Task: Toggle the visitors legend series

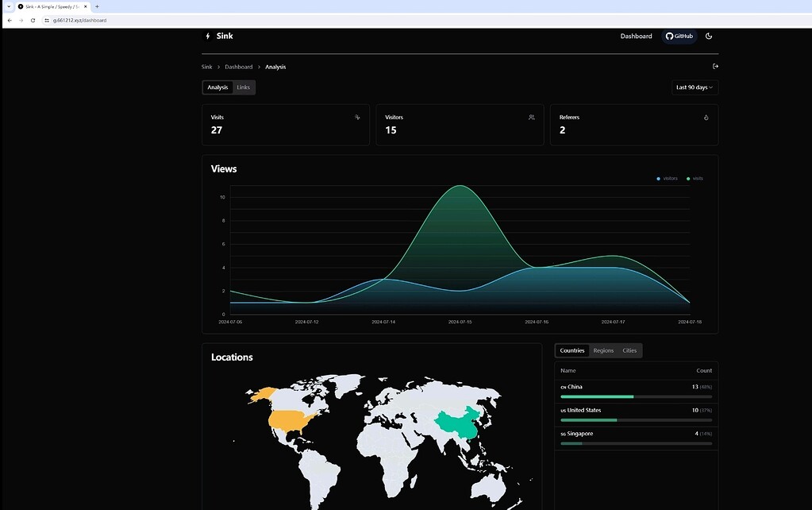Action: (667, 178)
